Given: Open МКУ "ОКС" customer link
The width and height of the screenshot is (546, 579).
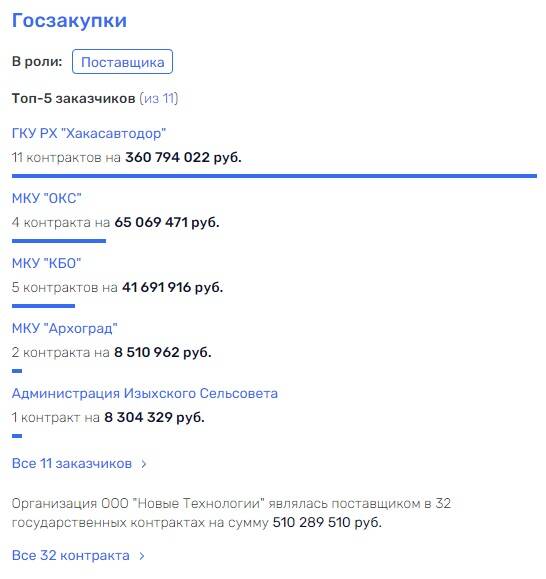Looking at the screenshot, I should (47, 198).
